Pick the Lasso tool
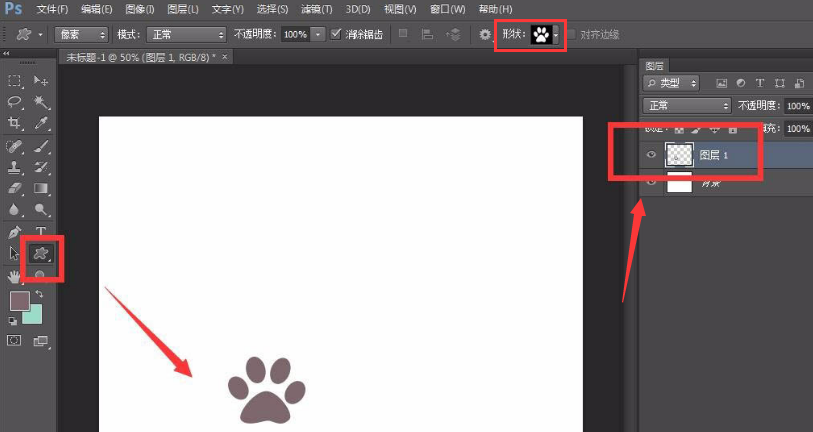813x432 pixels. pos(15,102)
